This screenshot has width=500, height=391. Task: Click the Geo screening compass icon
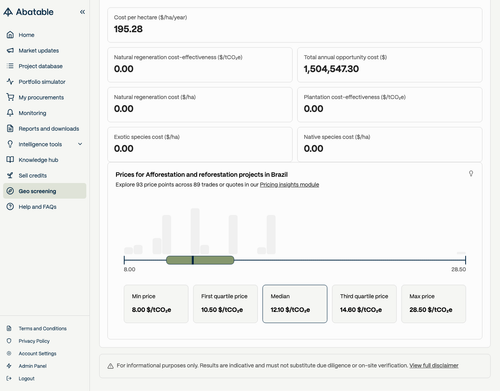(x=10, y=191)
